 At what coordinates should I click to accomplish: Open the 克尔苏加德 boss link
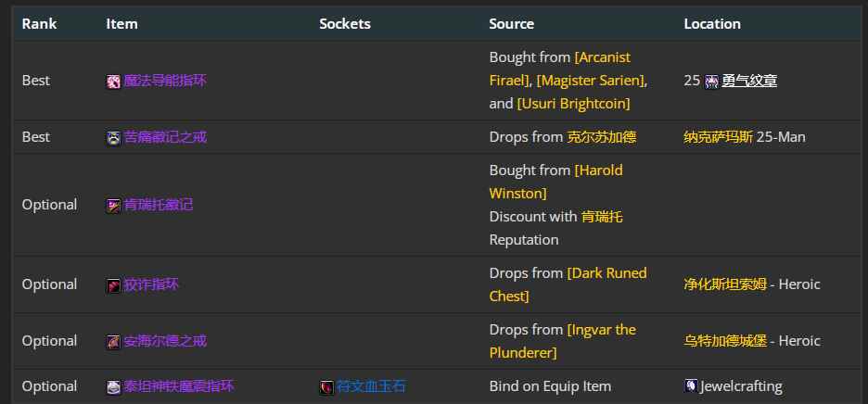pos(602,137)
